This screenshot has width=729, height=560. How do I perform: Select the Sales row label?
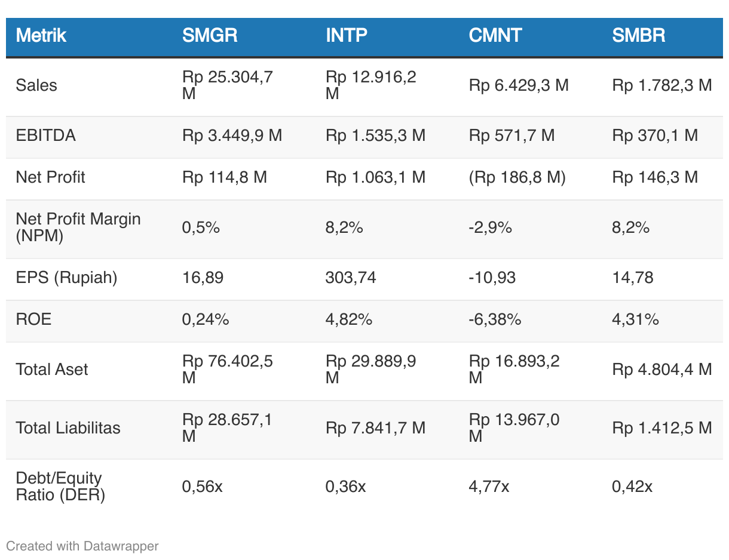[x=36, y=85]
